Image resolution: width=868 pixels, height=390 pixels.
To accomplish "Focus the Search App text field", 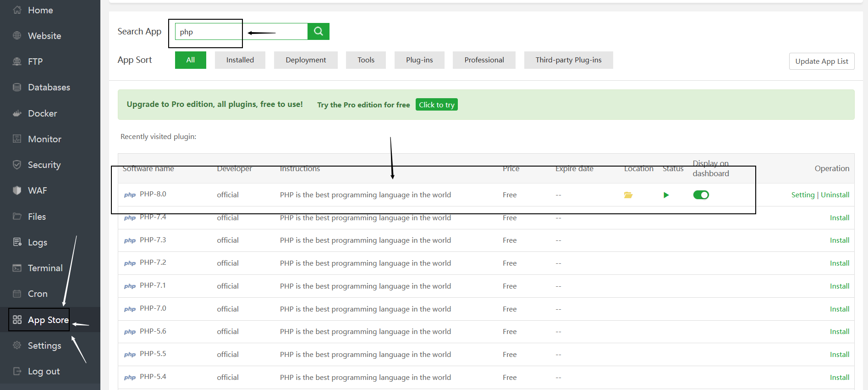I will (241, 32).
